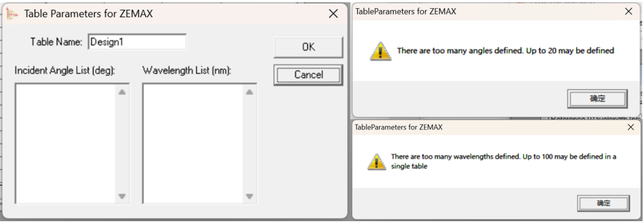The image size is (644, 223).
Task: Click the warning icon beside the too many wavelengths message
Action: click(376, 161)
